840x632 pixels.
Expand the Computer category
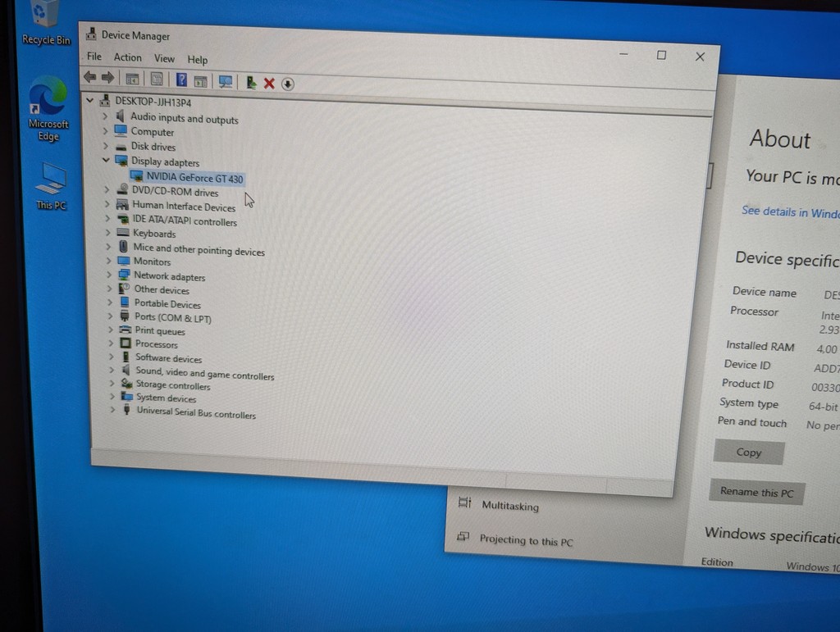tap(105, 130)
